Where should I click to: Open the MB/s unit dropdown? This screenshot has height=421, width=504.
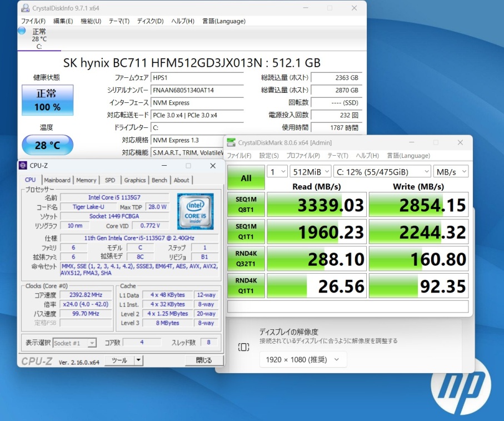click(451, 172)
